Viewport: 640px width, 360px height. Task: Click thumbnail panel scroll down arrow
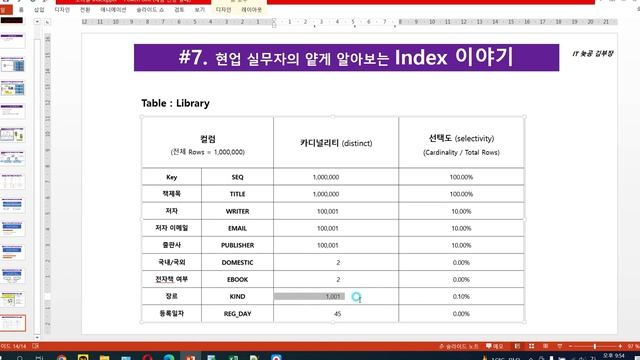click(37, 338)
